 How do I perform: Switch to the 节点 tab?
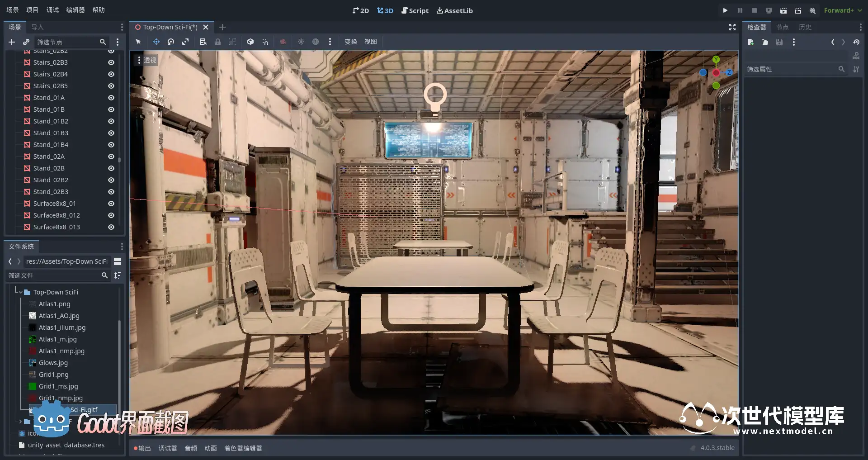click(x=782, y=27)
